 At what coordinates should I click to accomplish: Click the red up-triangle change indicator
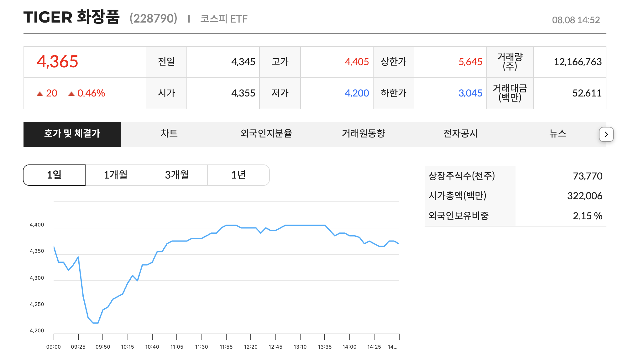tap(40, 93)
